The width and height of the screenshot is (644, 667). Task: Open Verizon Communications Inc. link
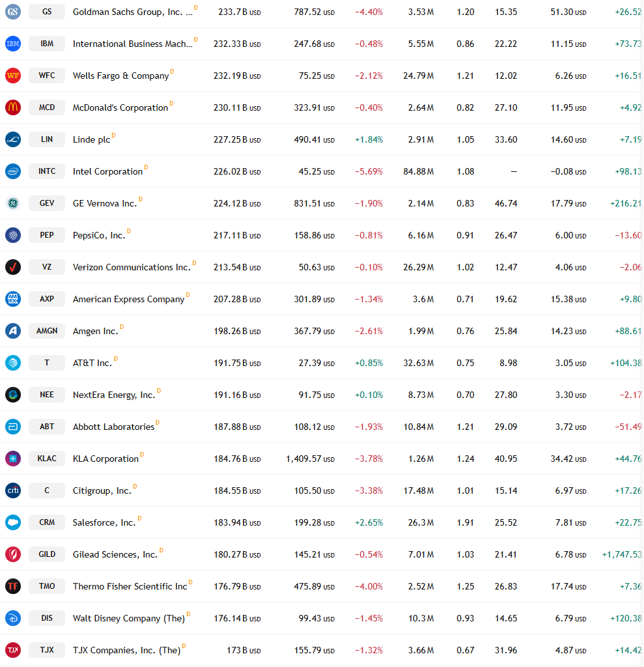pyautogui.click(x=132, y=267)
